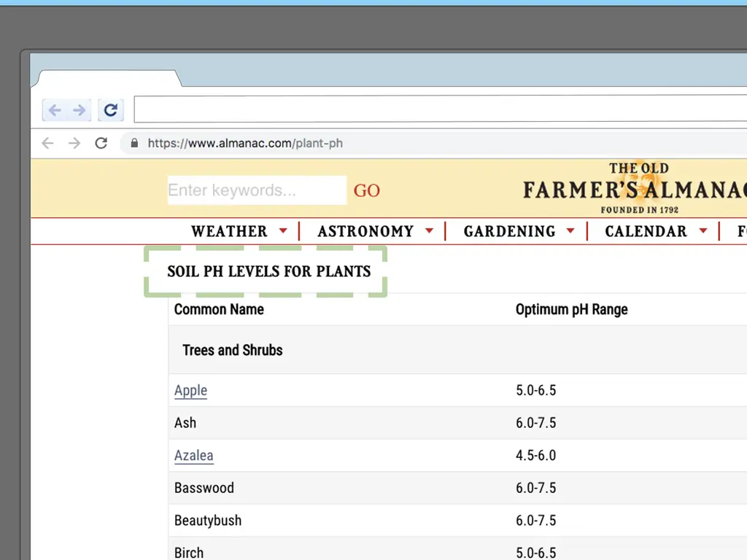Image resolution: width=747 pixels, height=560 pixels.
Task: Click the padlock security icon before the URL
Action: (134, 144)
